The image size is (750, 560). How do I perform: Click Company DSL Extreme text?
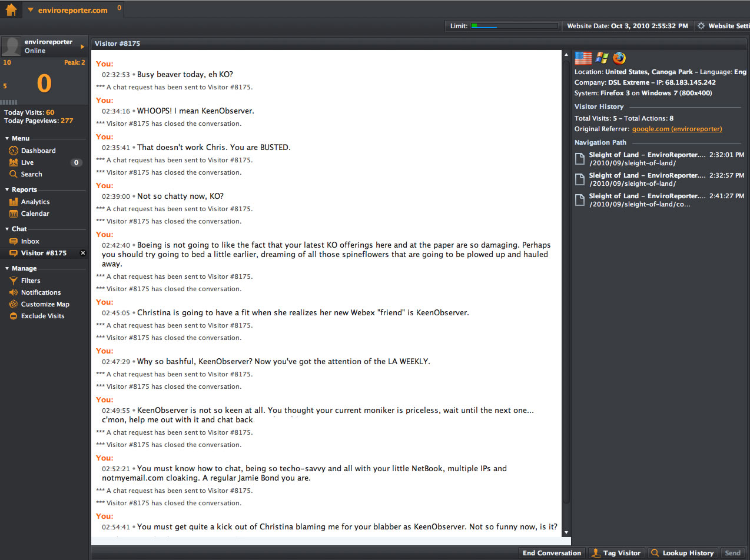coord(612,82)
